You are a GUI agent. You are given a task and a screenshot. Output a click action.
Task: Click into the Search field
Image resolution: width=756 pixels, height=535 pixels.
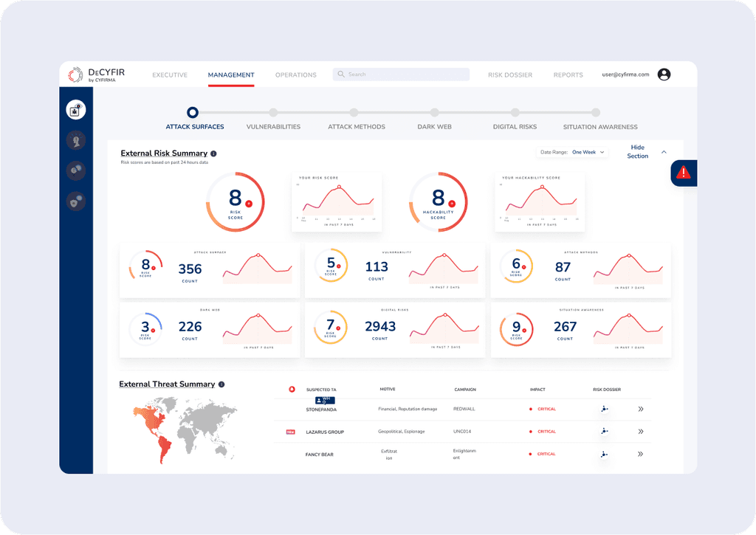point(401,75)
